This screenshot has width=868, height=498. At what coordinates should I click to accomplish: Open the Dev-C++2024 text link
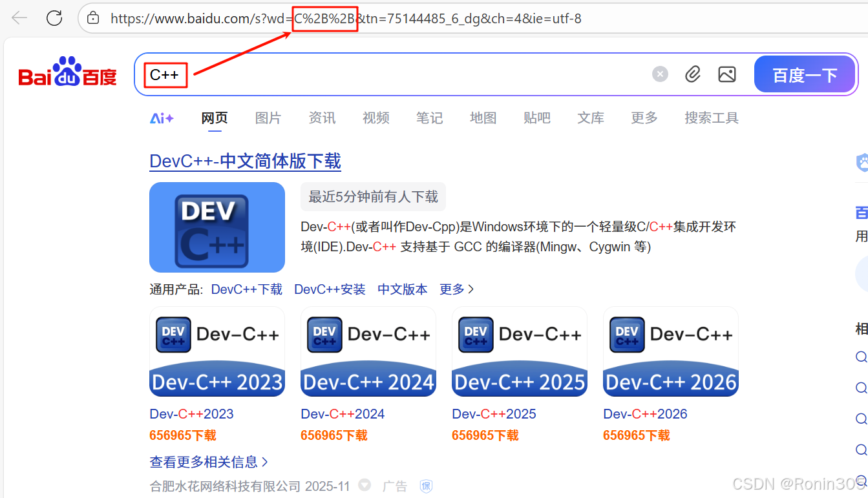point(343,414)
